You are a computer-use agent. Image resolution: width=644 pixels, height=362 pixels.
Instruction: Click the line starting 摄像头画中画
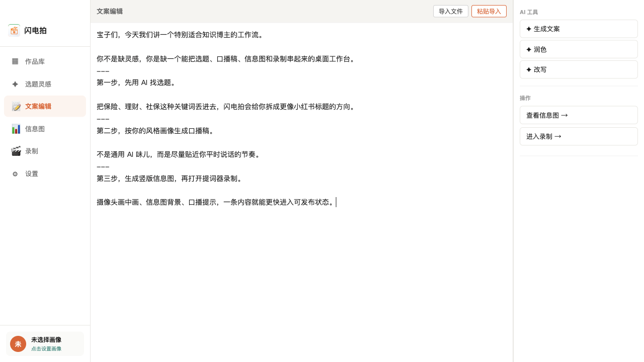click(216, 202)
